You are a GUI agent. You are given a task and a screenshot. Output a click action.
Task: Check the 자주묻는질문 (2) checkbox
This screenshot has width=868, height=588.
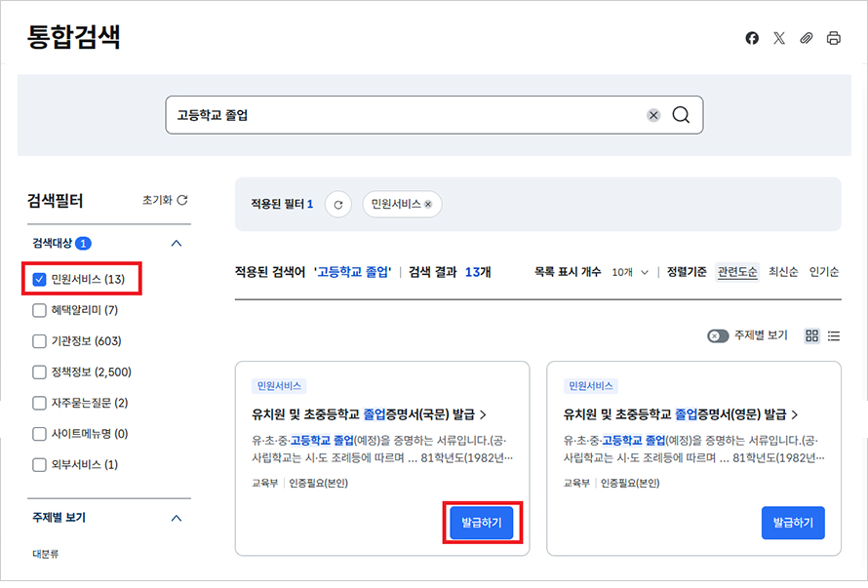tap(39, 403)
